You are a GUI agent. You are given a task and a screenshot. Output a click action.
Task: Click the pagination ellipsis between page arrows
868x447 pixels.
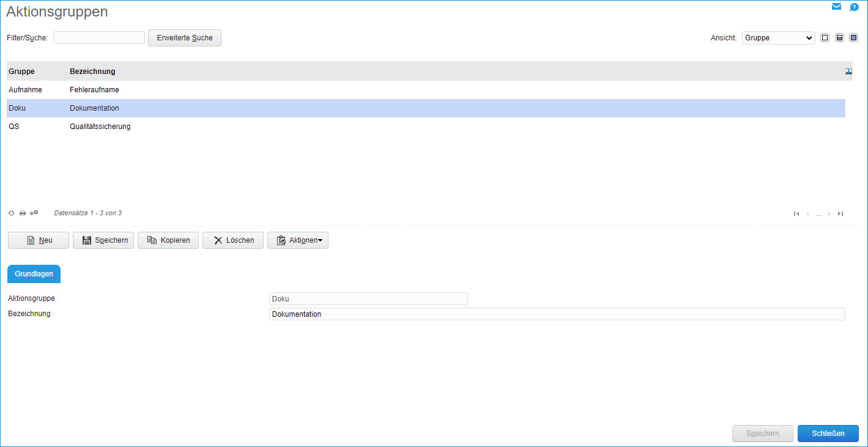[818, 214]
